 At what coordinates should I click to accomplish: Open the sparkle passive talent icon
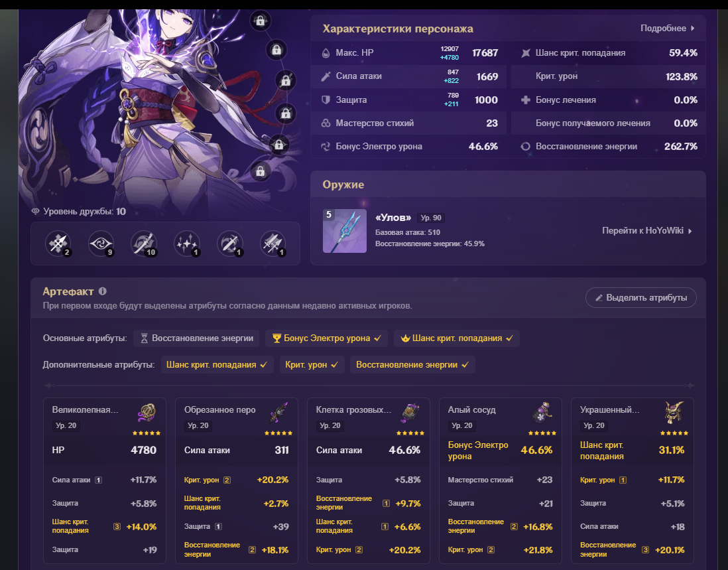[187, 244]
